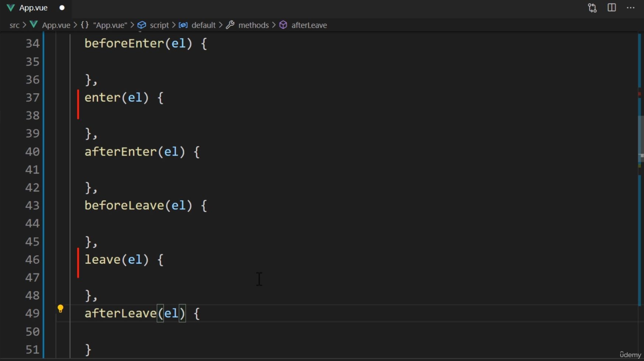Screen dimensions: 644x361
Task: Open the App.vue editor tab
Action: (x=36, y=8)
